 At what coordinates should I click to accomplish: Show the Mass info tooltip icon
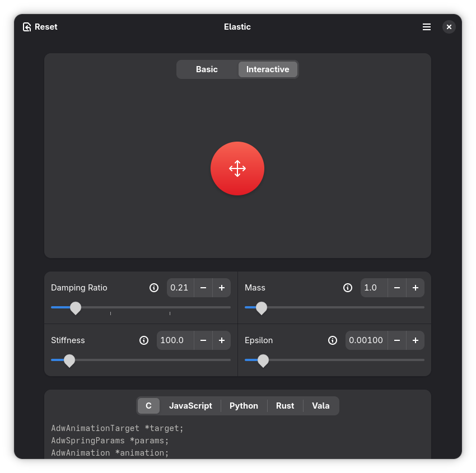348,288
